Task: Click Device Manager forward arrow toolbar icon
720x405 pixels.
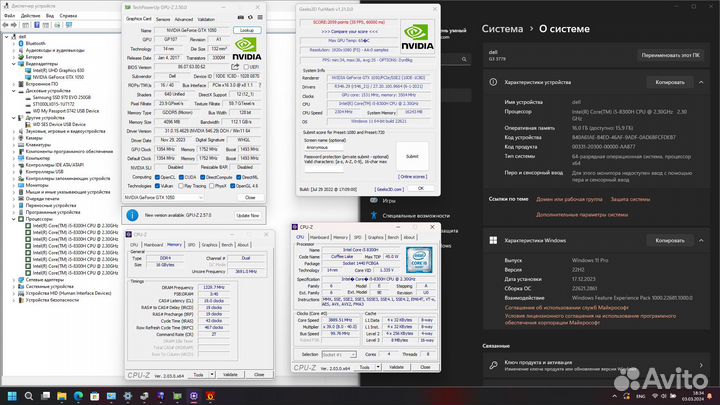Action: 14,25
